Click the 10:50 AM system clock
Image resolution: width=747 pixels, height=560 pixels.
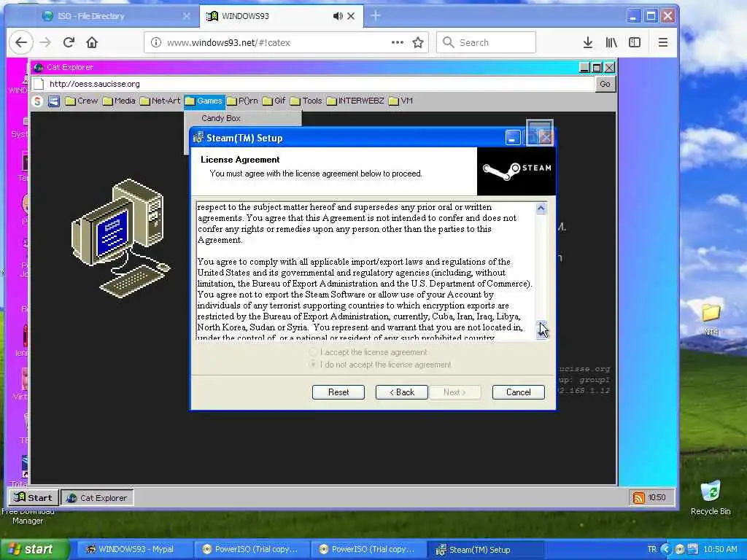720,549
